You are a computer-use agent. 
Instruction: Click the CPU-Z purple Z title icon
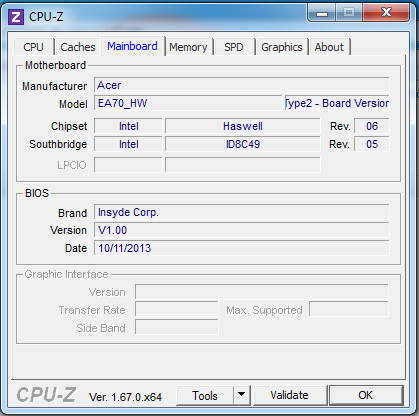point(16,17)
